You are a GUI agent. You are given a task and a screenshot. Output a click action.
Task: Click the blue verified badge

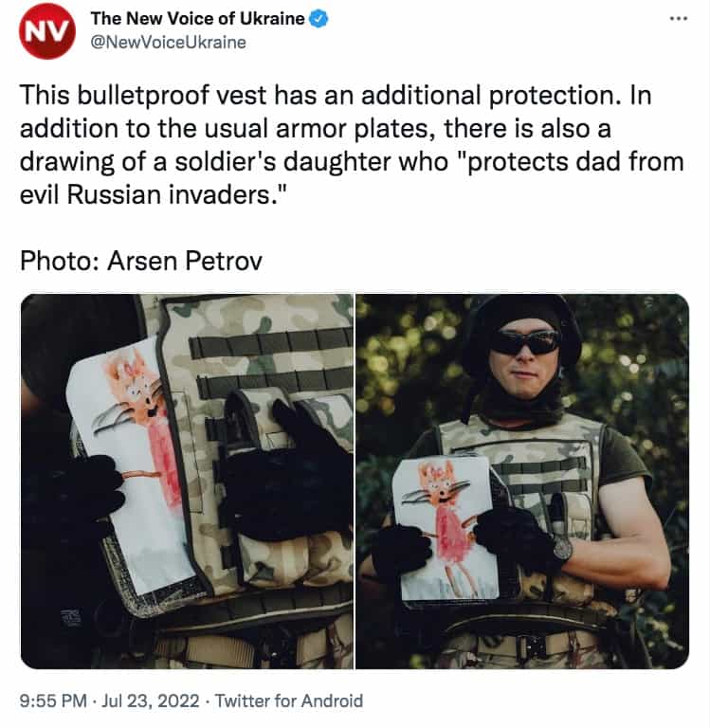click(319, 19)
